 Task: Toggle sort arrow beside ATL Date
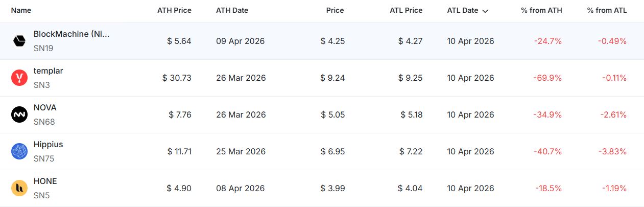[485, 11]
